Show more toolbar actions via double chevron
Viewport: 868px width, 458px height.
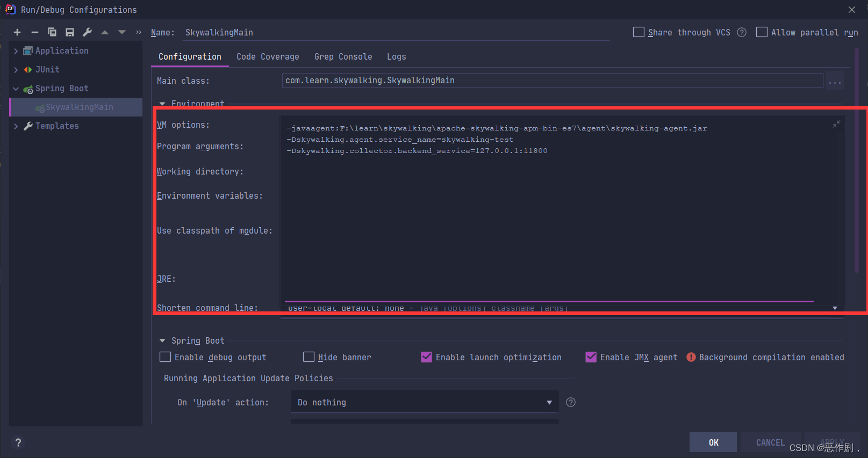[139, 32]
